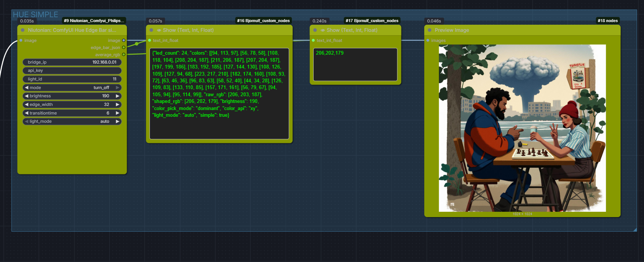The image size is (644, 262).
Task: Click the light_id field with value 11
Action: click(x=72, y=79)
